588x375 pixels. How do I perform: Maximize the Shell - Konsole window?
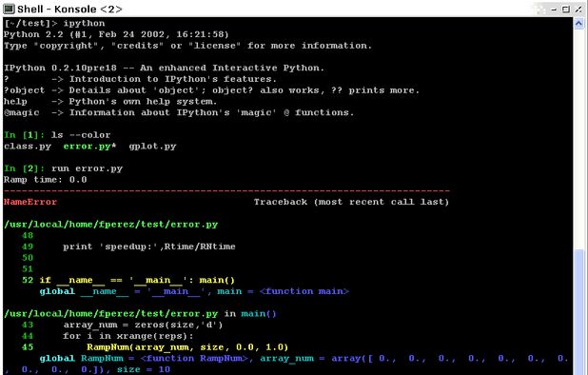point(566,10)
